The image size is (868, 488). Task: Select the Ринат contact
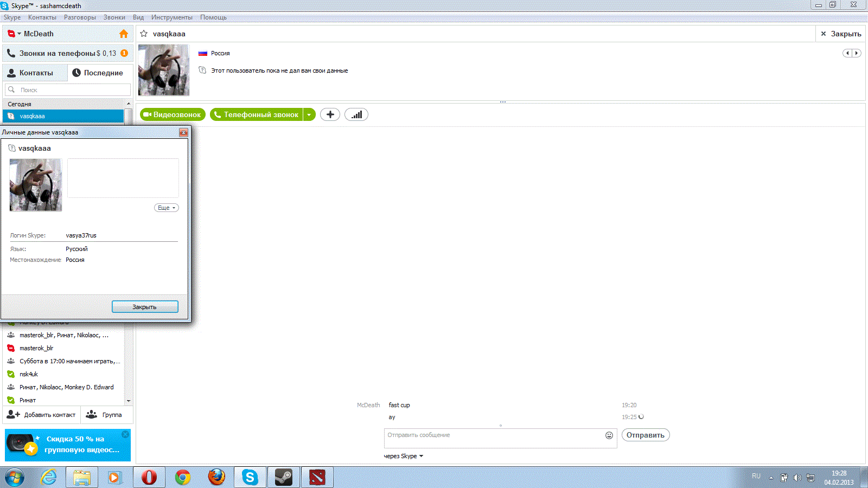pyautogui.click(x=63, y=400)
